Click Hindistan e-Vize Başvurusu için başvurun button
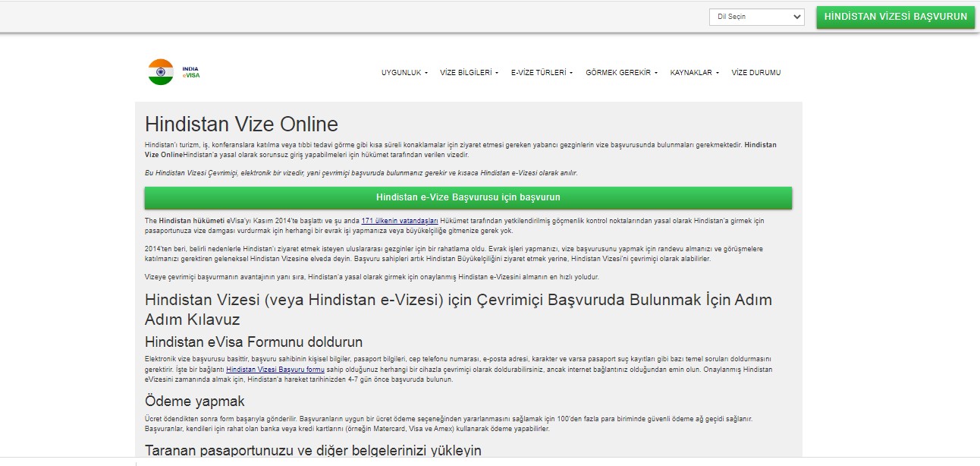This screenshot has width=980, height=466. click(468, 197)
